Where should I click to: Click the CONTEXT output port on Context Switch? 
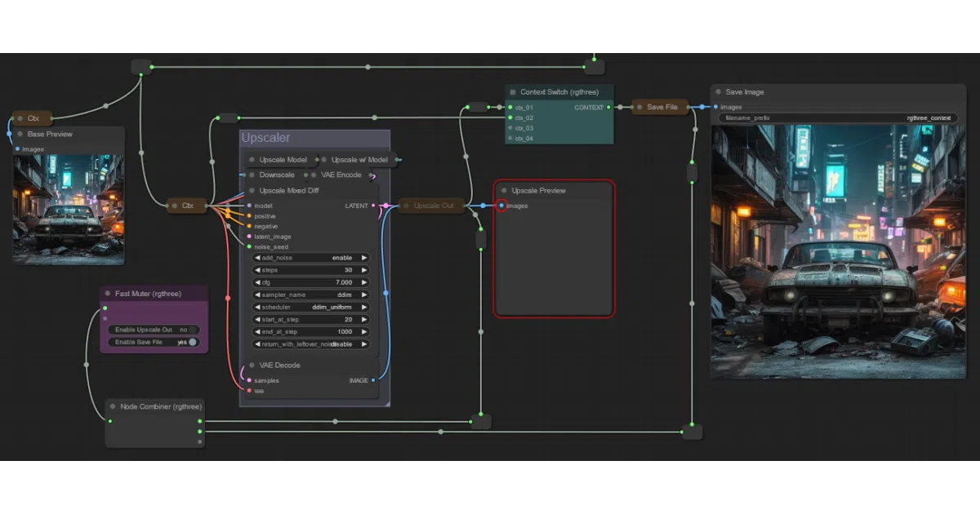coord(608,108)
